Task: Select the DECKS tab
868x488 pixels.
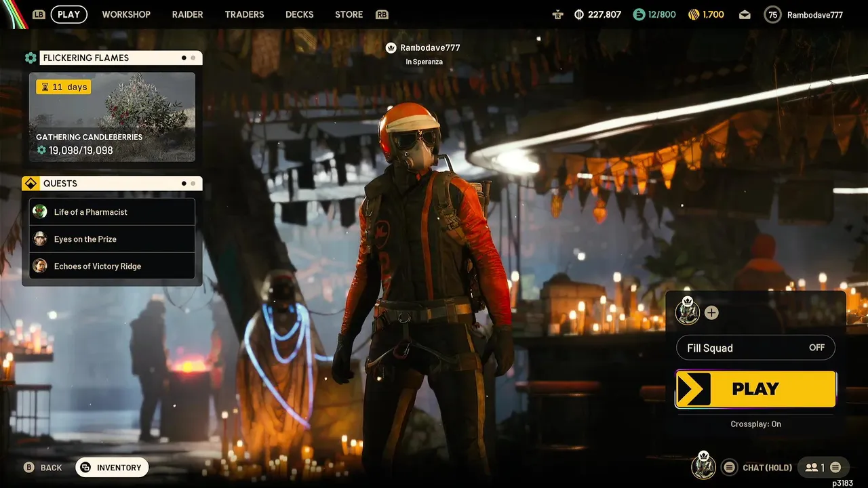Action: (x=299, y=14)
